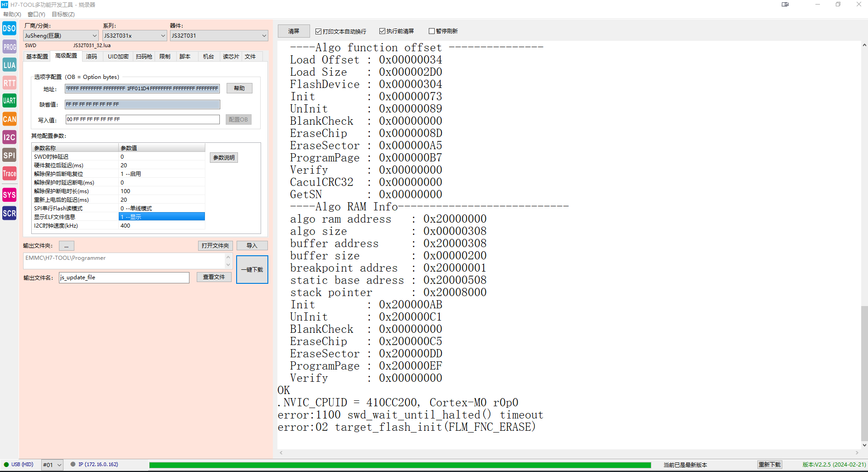The width and height of the screenshot is (868, 472).
Task: Select the I2C时钟速度(kHz) value 400
Action: 162,225
